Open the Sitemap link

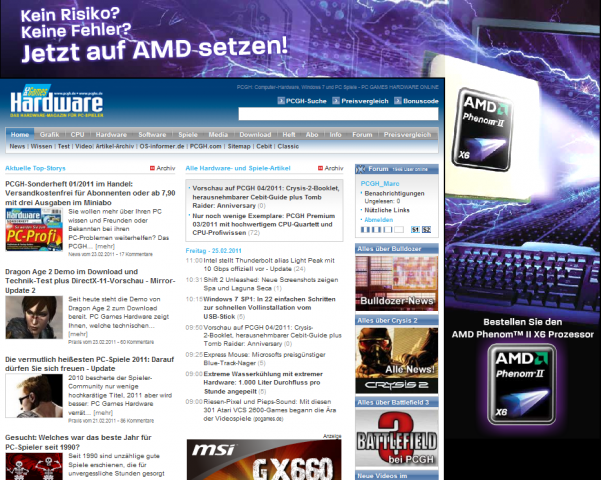click(x=239, y=146)
